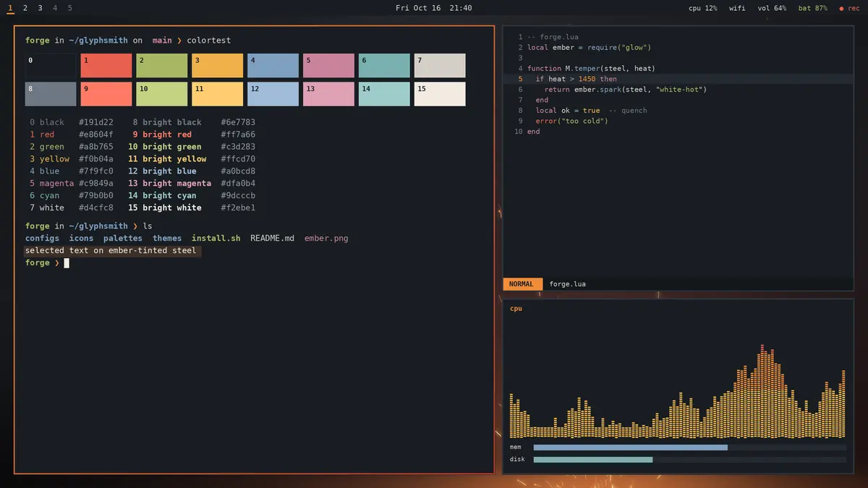Switch to workspace 3 in the top bar
Screen dimensions: 868x488
[x=40, y=8]
